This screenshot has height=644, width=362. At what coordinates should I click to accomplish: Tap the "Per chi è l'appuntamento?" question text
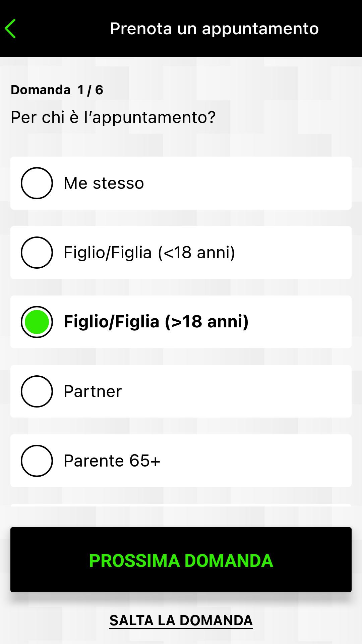pyautogui.click(x=113, y=117)
